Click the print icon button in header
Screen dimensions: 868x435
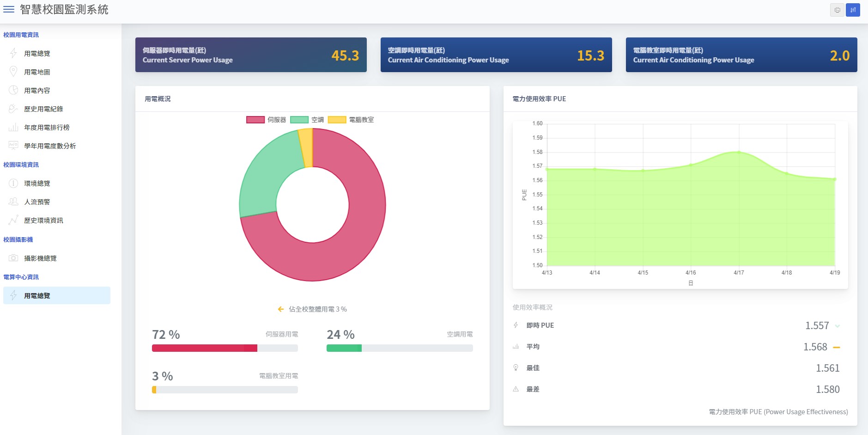pos(837,10)
